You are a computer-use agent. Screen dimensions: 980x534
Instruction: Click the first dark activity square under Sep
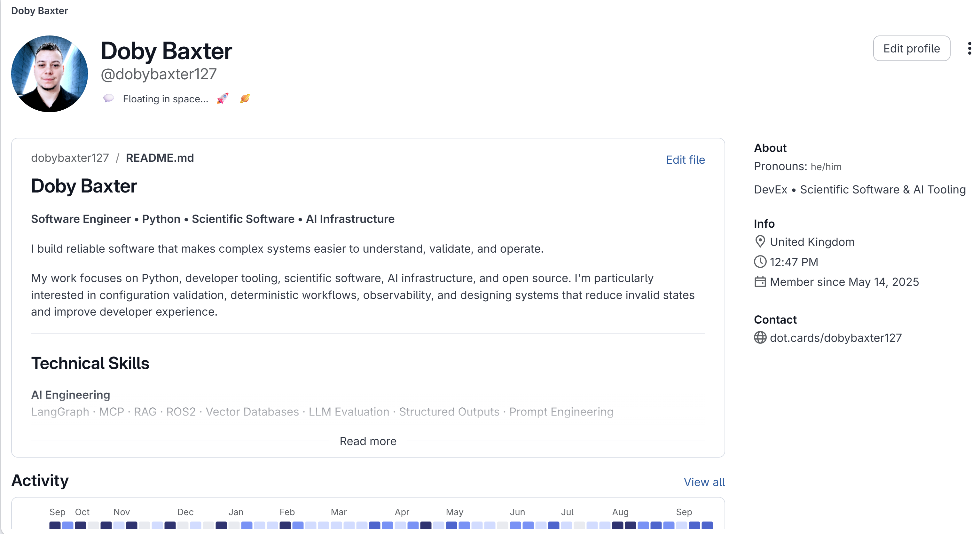[55, 525]
